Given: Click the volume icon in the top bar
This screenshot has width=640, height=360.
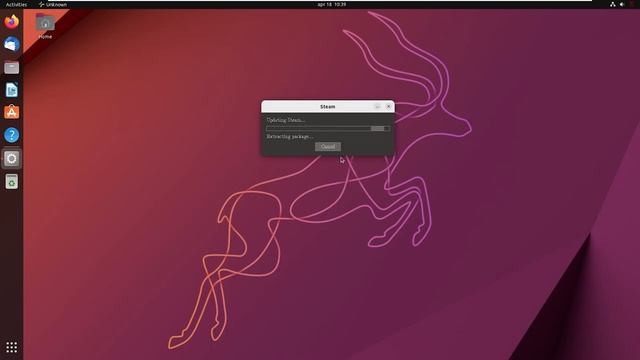Looking at the screenshot, I should tap(622, 4).
